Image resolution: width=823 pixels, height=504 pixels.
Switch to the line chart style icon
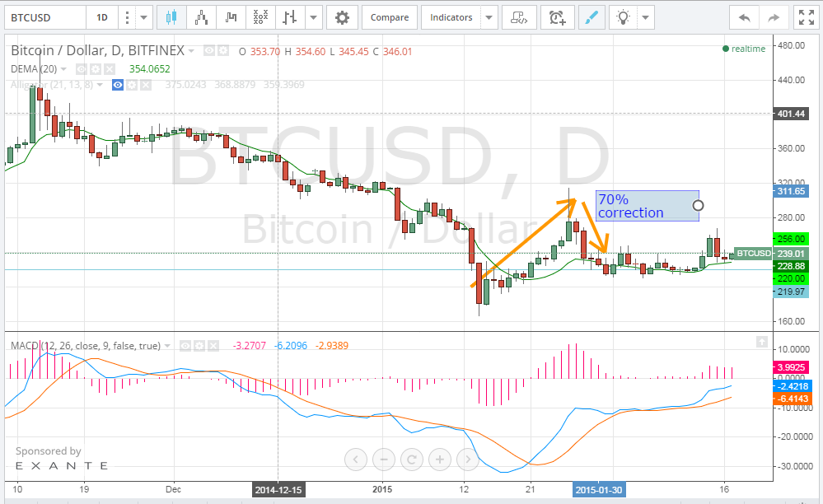pos(231,16)
